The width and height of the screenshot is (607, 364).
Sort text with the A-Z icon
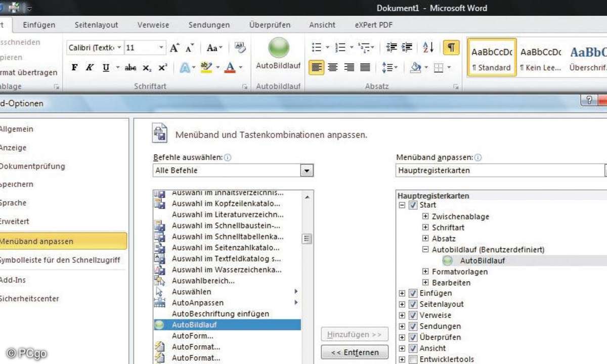[x=428, y=48]
